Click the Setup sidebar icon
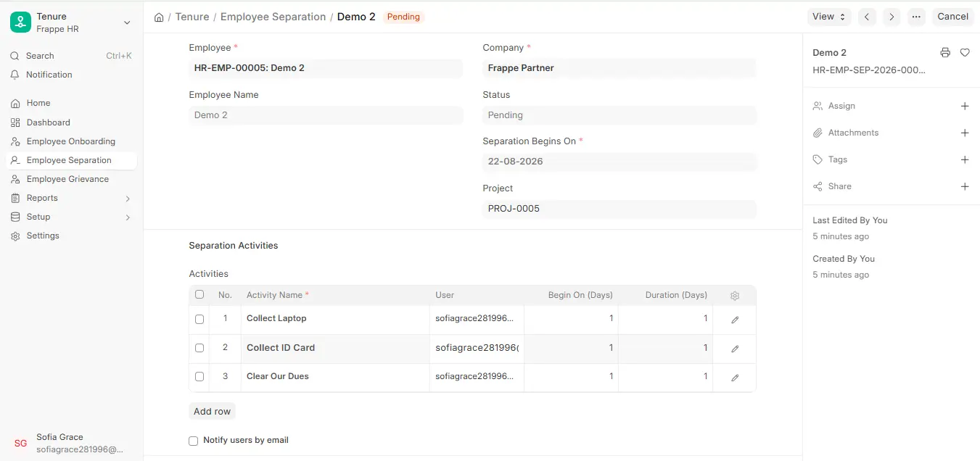Viewport: 980px width, 461px height. (x=15, y=217)
